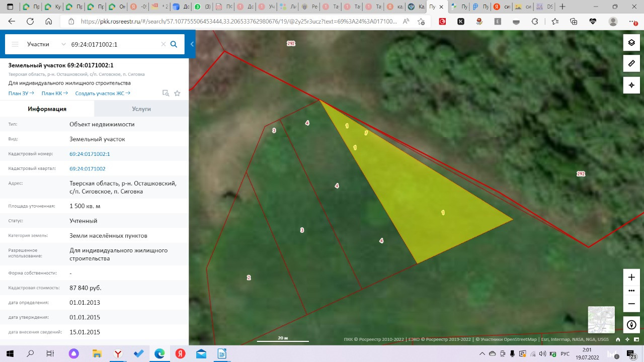The width and height of the screenshot is (644, 362).
Task: Switch to the Информация tab
Action: tap(47, 109)
